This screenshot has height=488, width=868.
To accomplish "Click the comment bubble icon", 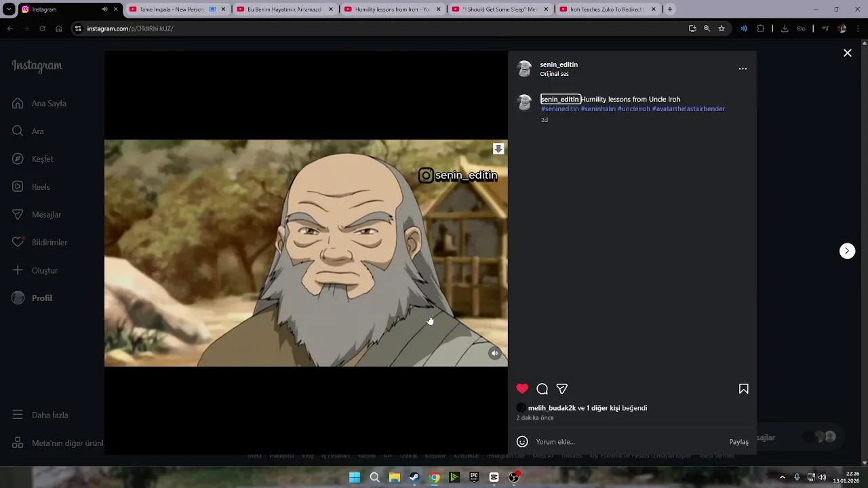I will (x=542, y=389).
